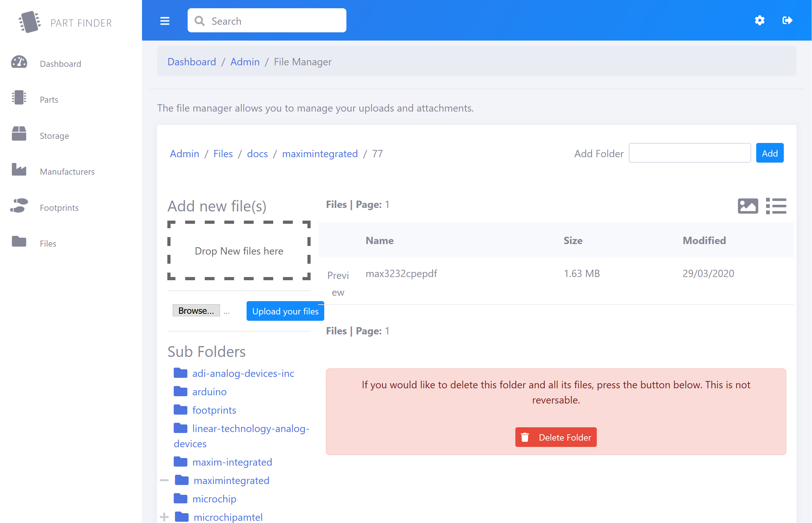
Task: Toggle the sidebar with the hamburger menu
Action: pos(164,21)
